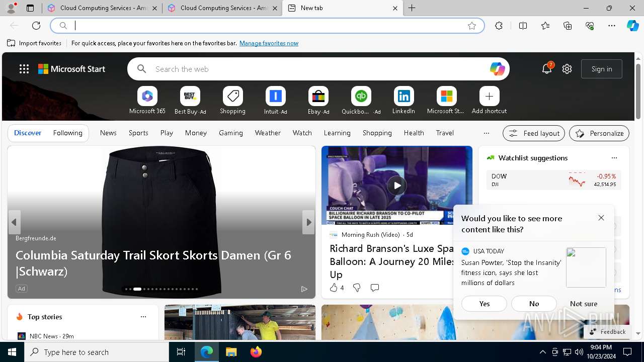This screenshot has height=362, width=644.
Task: Dismiss the content feedback prompt
Action: tap(601, 218)
